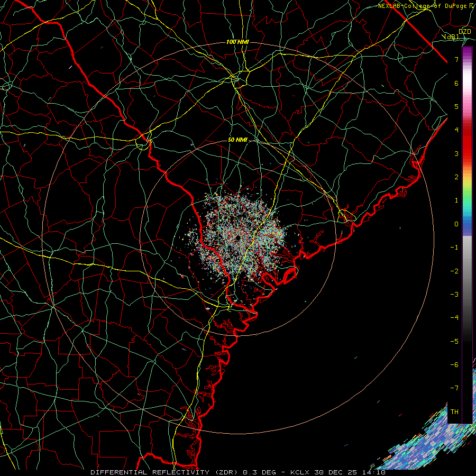Click the -2 tick label on color scale
This screenshot has height=476, width=476.
click(454, 271)
